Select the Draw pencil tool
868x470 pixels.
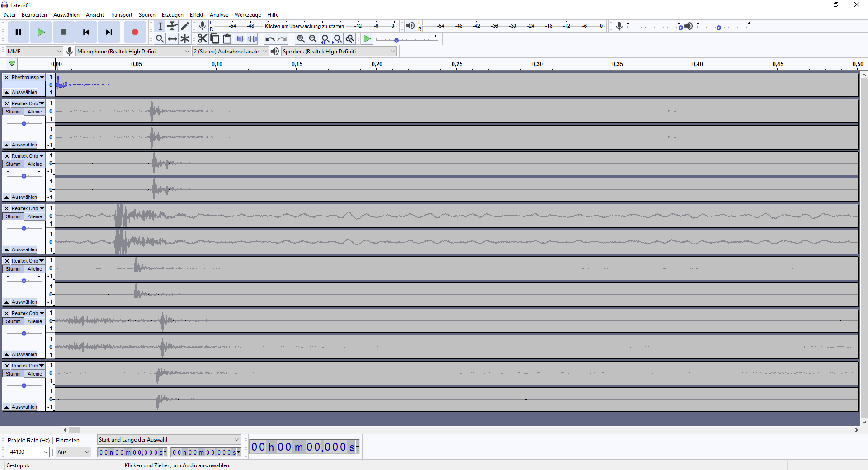[185, 26]
